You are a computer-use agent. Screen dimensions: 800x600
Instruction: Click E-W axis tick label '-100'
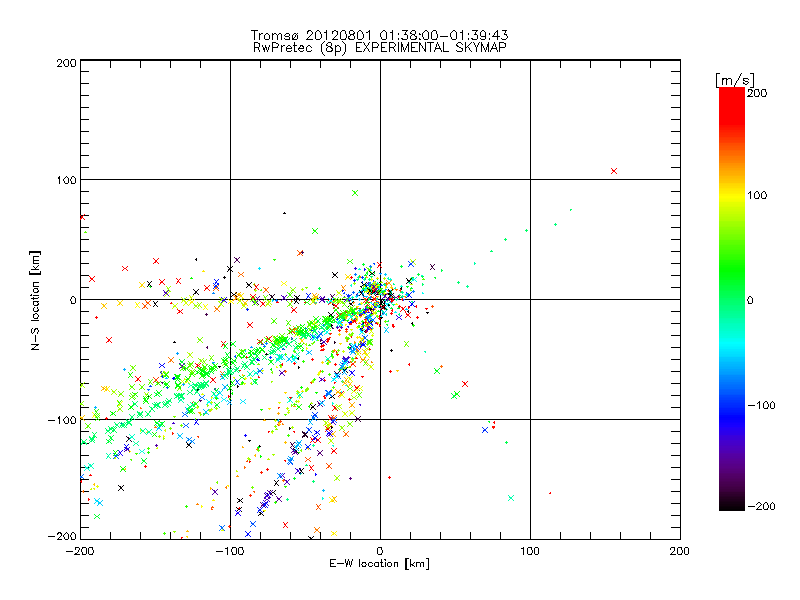tap(230, 551)
